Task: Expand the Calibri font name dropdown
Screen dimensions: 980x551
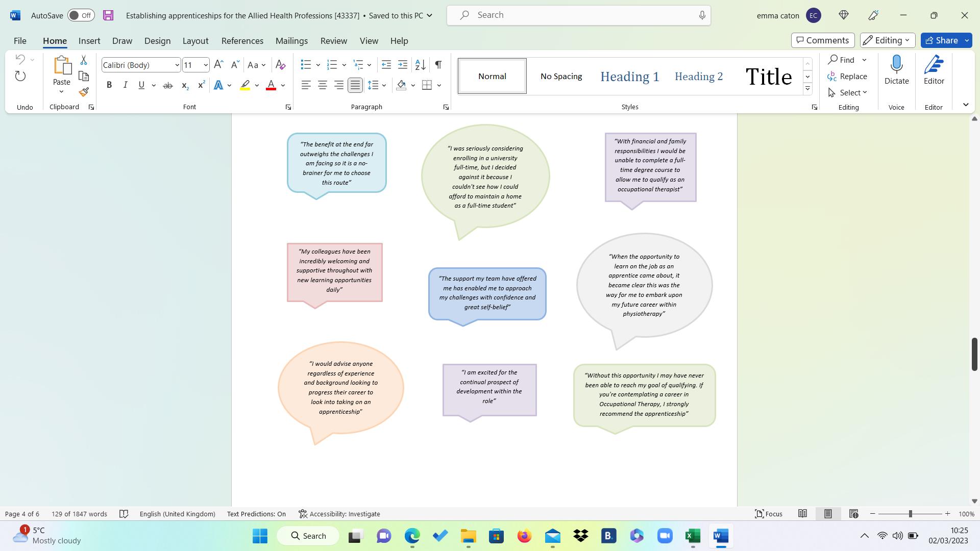Action: 177,65
